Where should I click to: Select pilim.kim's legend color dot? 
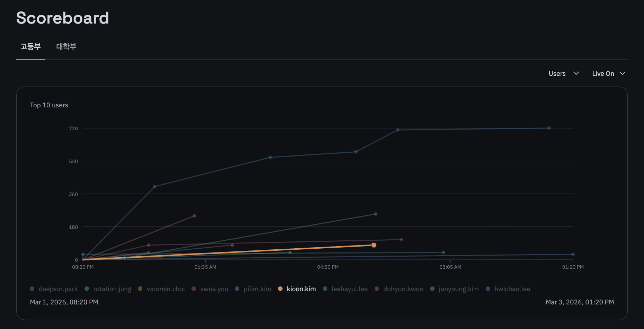click(237, 288)
